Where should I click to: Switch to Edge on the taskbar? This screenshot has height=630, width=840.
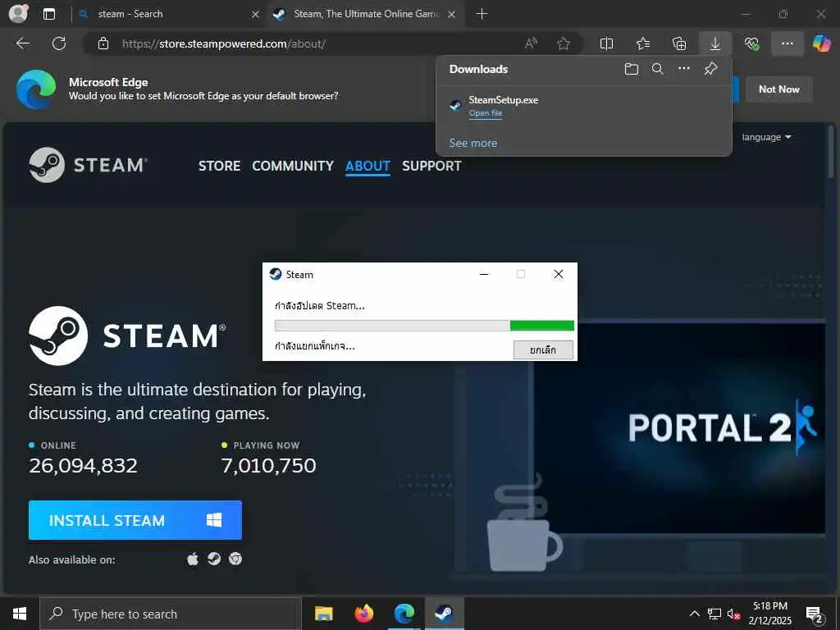point(404,614)
